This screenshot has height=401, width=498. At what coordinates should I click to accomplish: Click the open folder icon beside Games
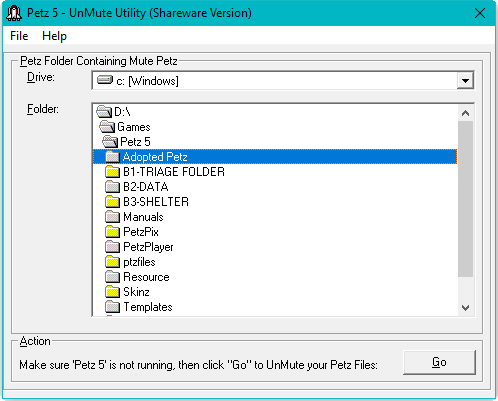[107, 127]
